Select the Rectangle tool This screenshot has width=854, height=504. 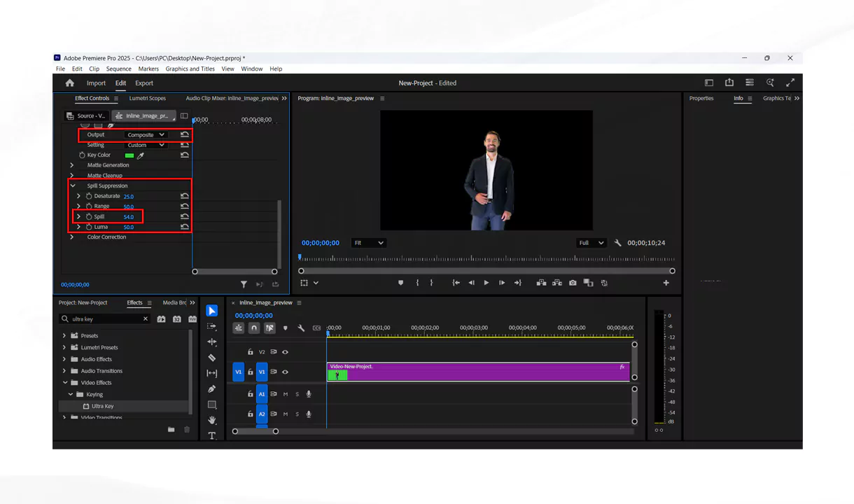[212, 405]
